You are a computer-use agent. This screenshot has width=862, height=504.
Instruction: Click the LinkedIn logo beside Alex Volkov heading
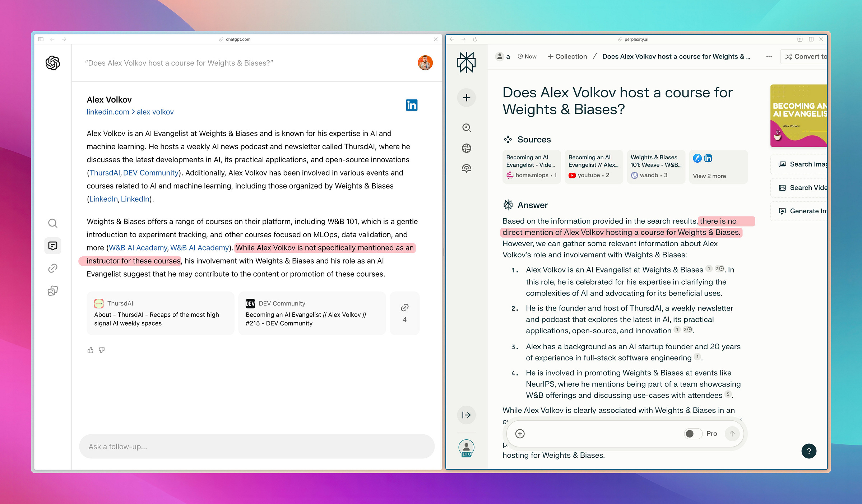point(412,105)
